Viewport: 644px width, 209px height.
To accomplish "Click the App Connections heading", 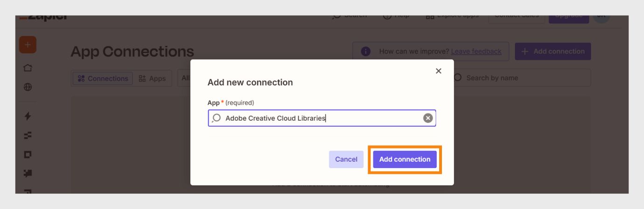I will [x=132, y=51].
